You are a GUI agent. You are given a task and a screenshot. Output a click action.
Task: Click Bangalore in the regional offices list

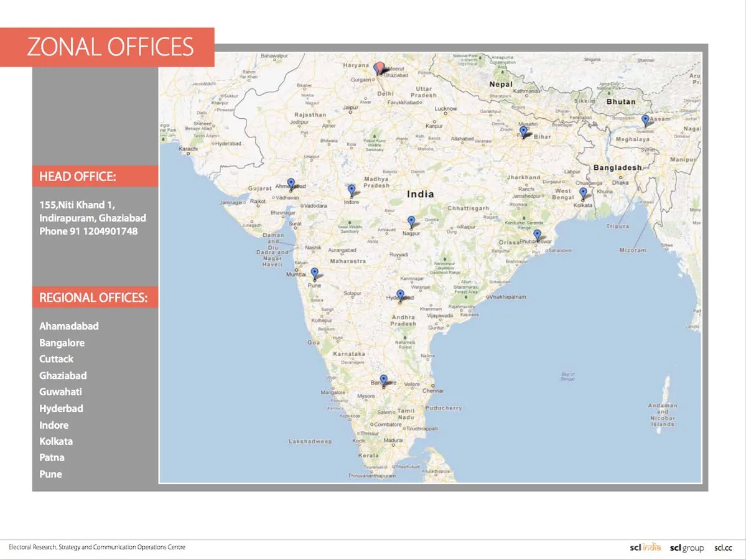(x=62, y=343)
